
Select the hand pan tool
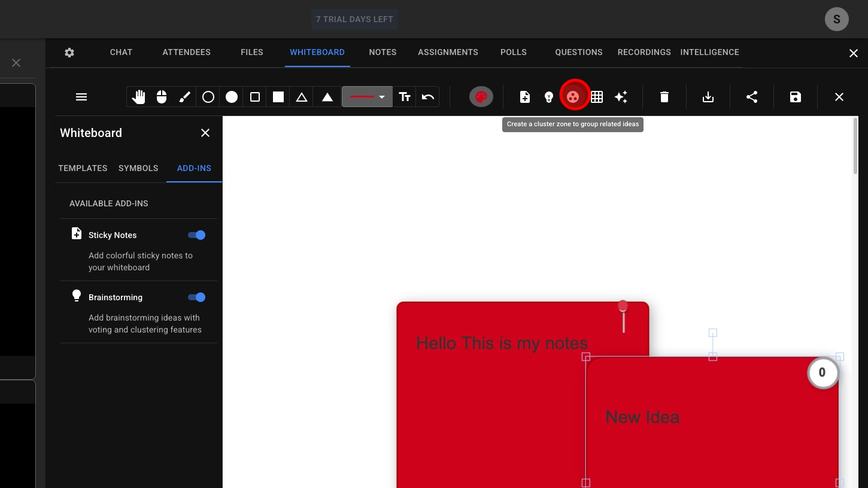(138, 97)
